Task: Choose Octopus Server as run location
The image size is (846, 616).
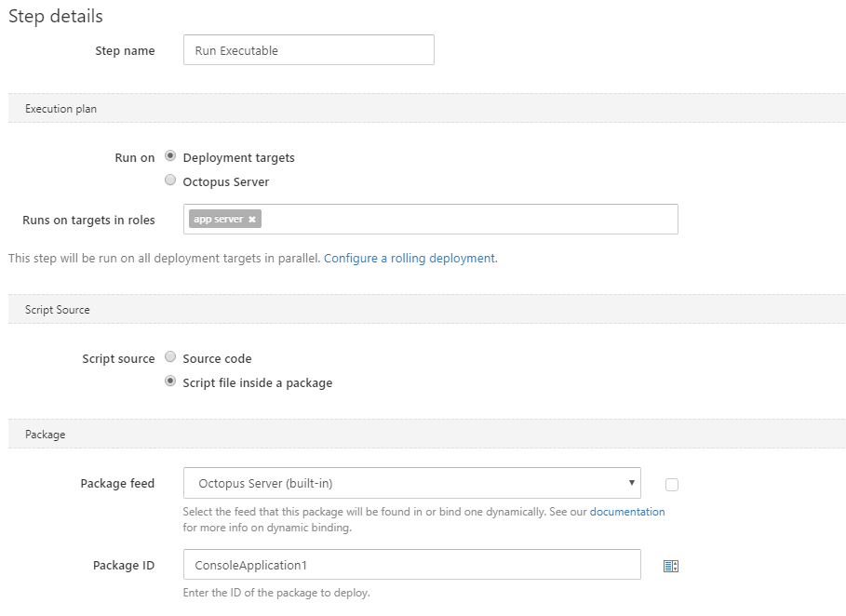Action: coord(170,181)
